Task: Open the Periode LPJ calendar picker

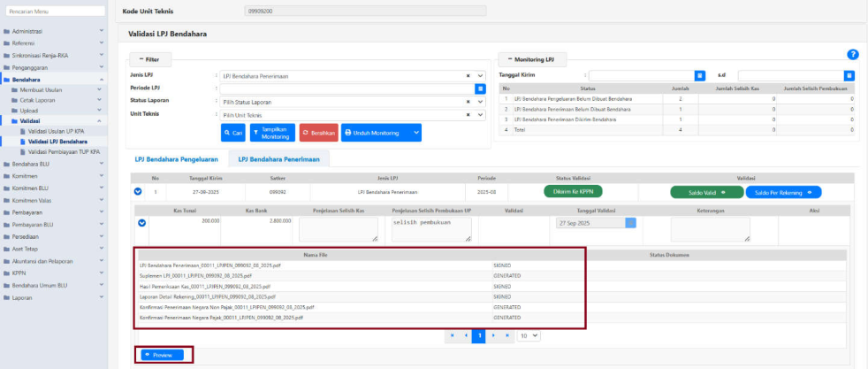Action: 481,88
